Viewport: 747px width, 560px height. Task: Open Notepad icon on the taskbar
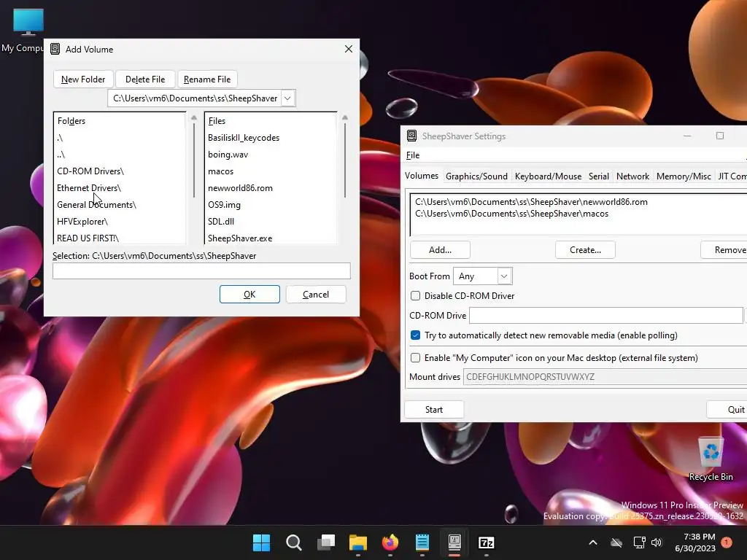422,542
